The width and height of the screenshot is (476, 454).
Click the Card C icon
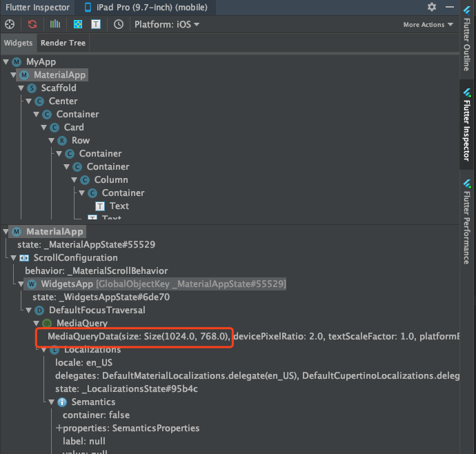click(54, 127)
